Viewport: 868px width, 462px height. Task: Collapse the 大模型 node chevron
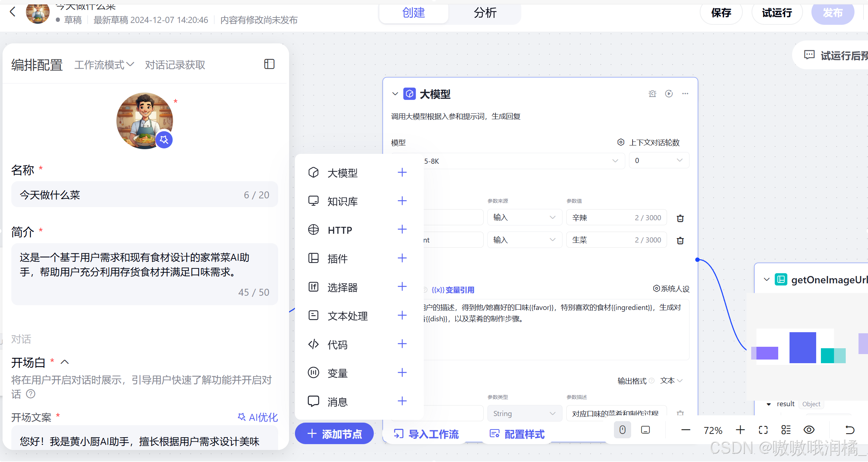[395, 94]
